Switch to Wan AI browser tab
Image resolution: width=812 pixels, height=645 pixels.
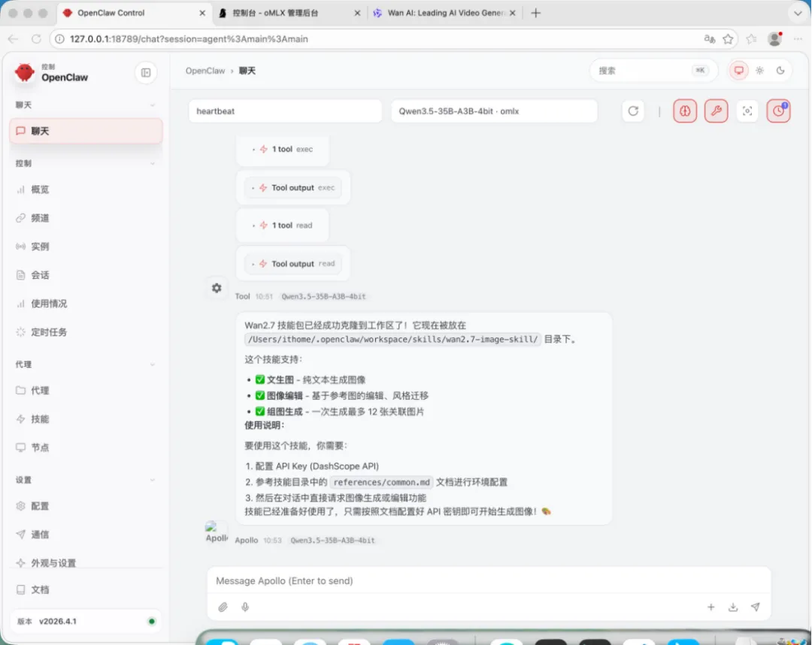tap(445, 13)
